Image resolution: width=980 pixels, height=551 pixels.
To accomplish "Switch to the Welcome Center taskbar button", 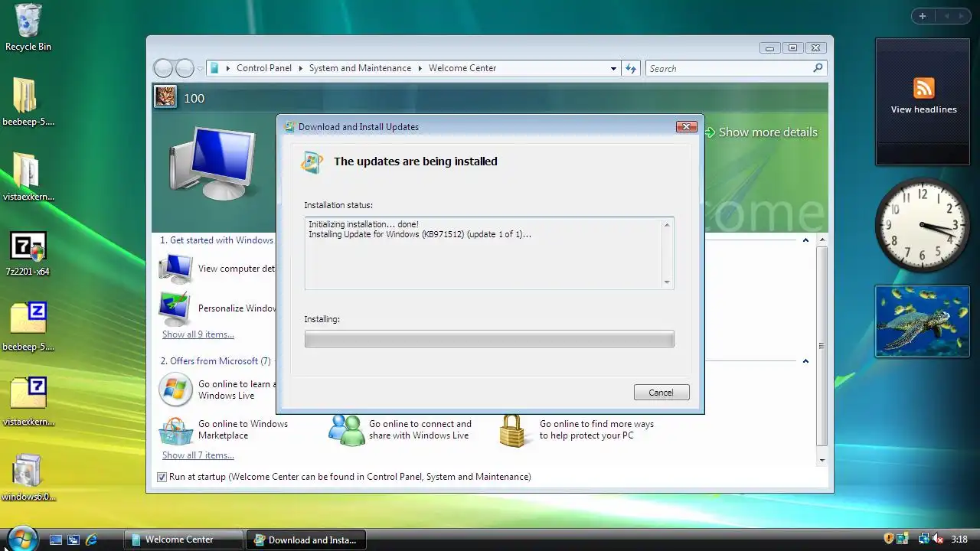I will tap(184, 540).
